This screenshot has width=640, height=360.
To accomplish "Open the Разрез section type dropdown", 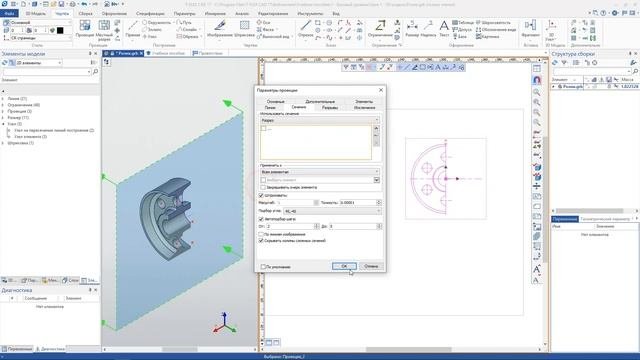I will (x=320, y=120).
